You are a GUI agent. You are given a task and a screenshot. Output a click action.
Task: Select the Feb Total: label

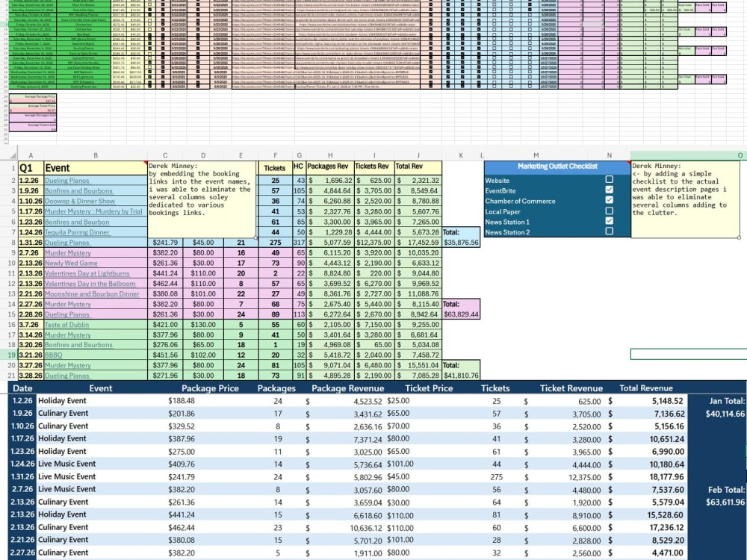pos(727,490)
